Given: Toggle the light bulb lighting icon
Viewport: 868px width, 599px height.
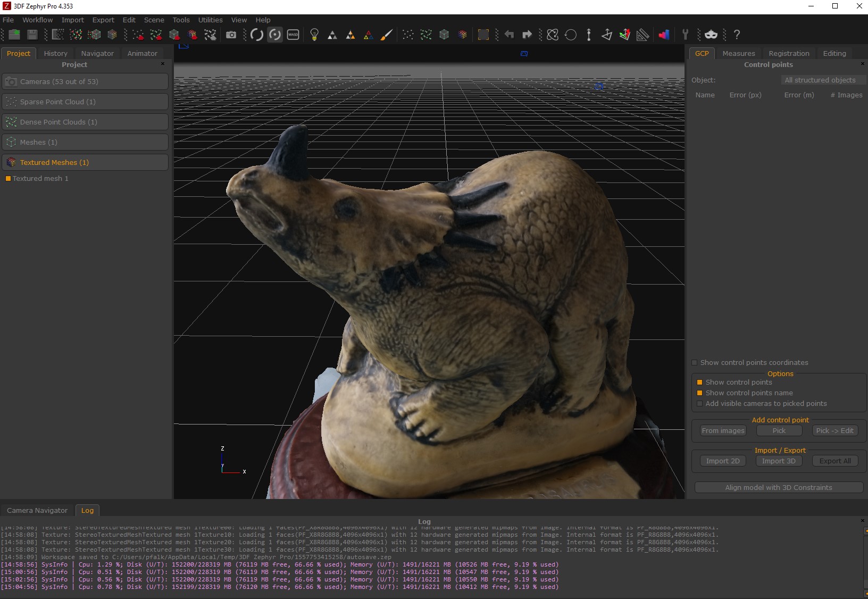Looking at the screenshot, I should click(314, 35).
